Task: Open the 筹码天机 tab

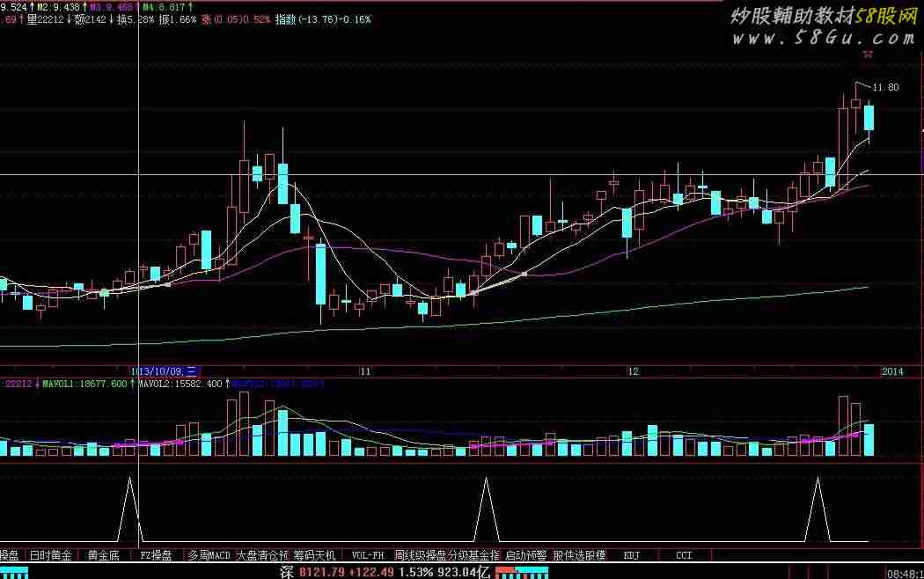Action: 314,555
